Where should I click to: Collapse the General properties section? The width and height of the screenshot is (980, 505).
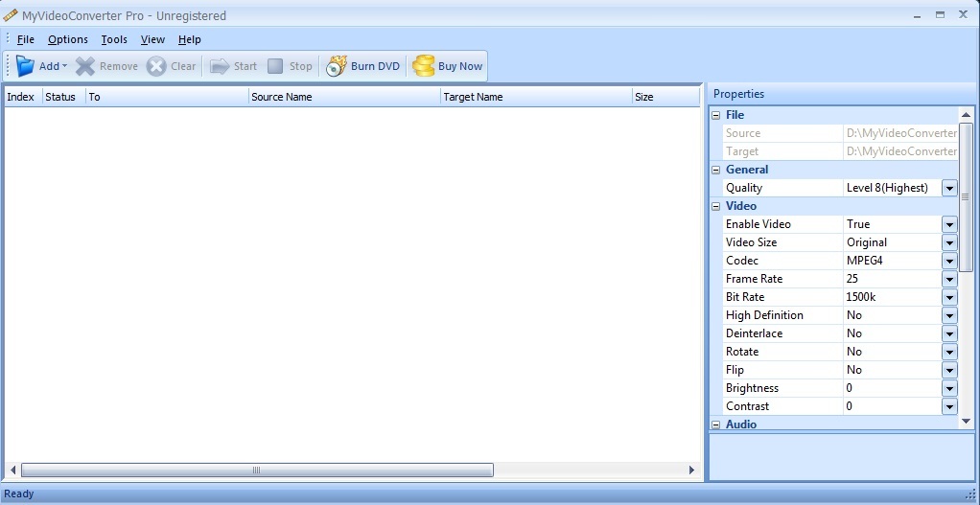[x=715, y=170]
